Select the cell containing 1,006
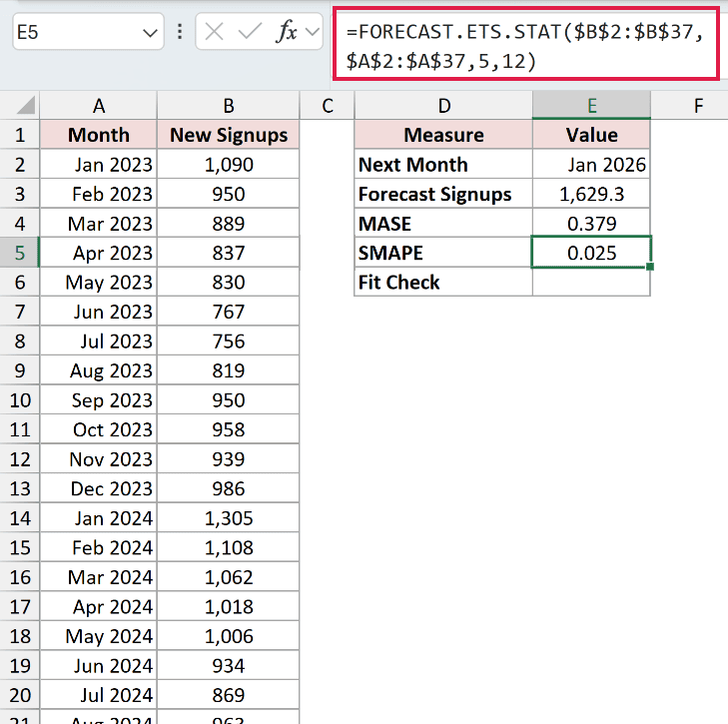The height and width of the screenshot is (724, 728). pos(229,636)
